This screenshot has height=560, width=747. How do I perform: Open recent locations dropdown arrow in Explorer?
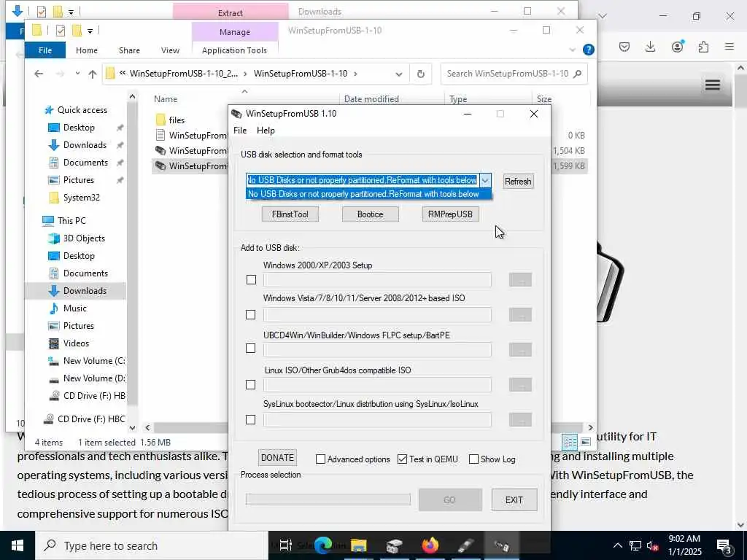pyautogui.click(x=77, y=74)
